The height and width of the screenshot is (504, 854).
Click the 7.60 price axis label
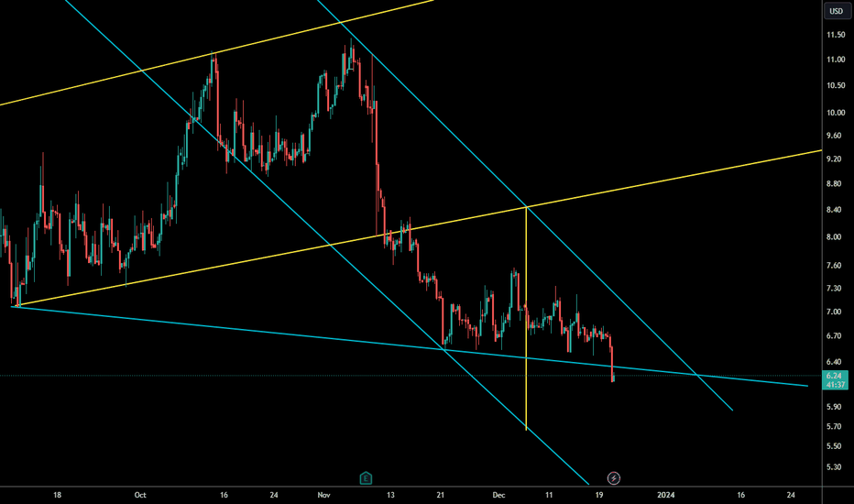(834, 266)
